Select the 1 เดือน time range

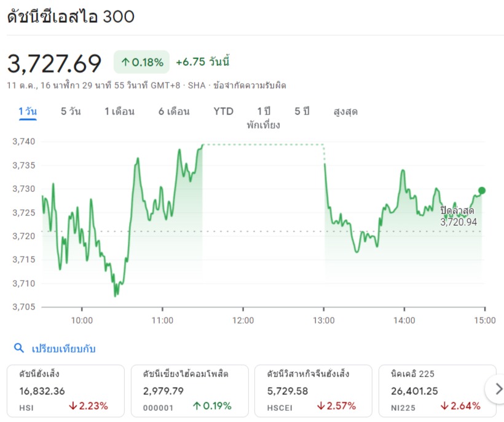(119, 112)
